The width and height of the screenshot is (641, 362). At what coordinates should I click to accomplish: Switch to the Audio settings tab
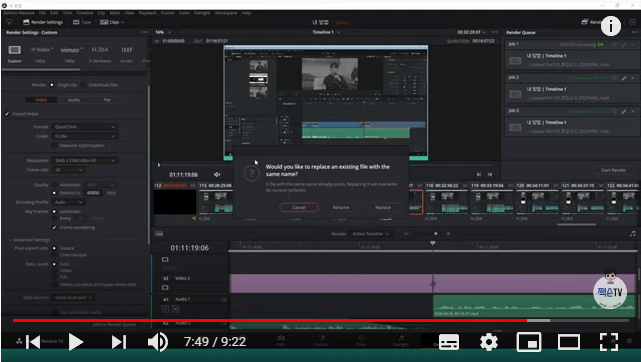[74, 100]
